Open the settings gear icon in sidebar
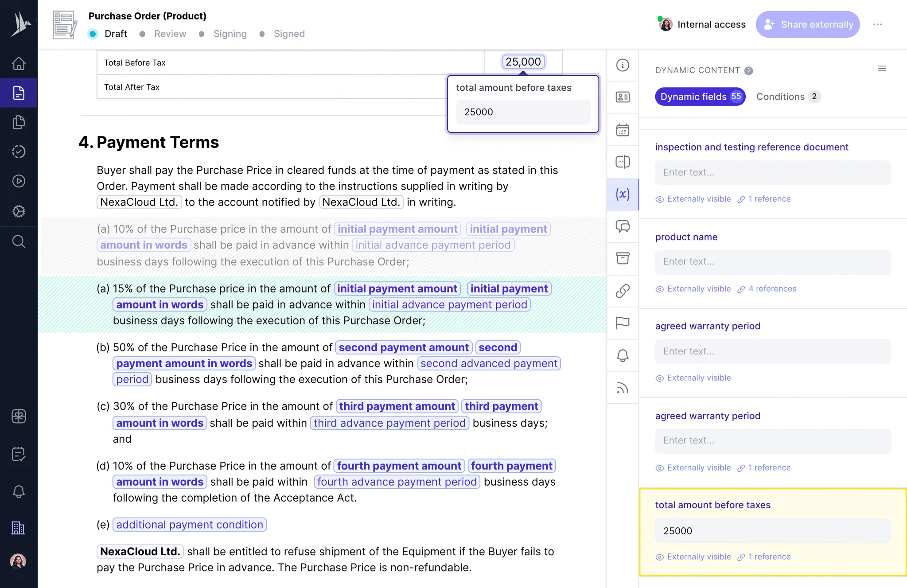 pyautogui.click(x=19, y=211)
